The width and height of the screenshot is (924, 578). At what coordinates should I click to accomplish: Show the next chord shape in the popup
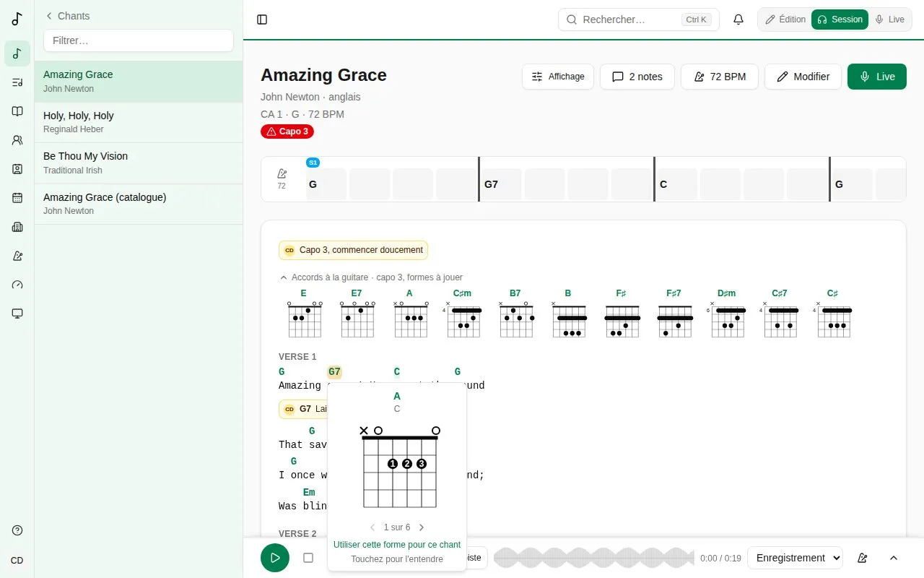[x=422, y=527]
